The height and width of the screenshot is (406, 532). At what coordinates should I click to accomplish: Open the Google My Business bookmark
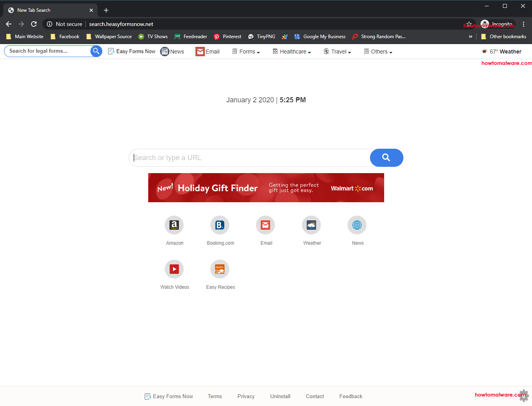(320, 37)
